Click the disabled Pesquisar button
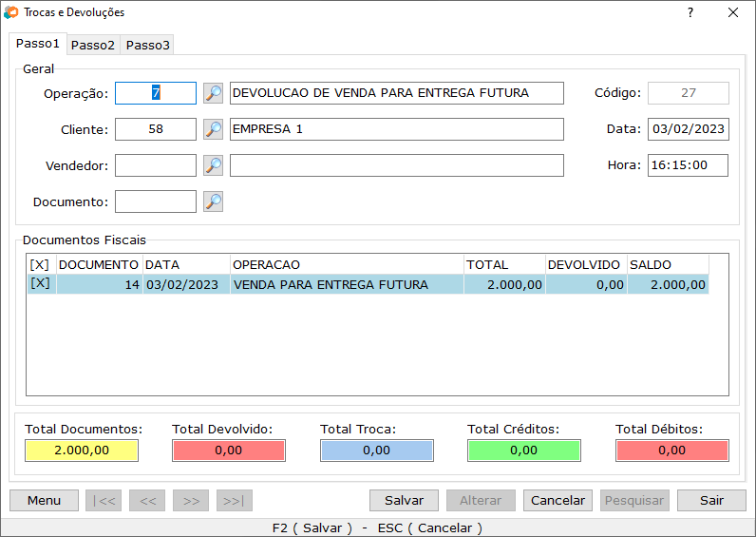The height and width of the screenshot is (537, 756). 634,500
